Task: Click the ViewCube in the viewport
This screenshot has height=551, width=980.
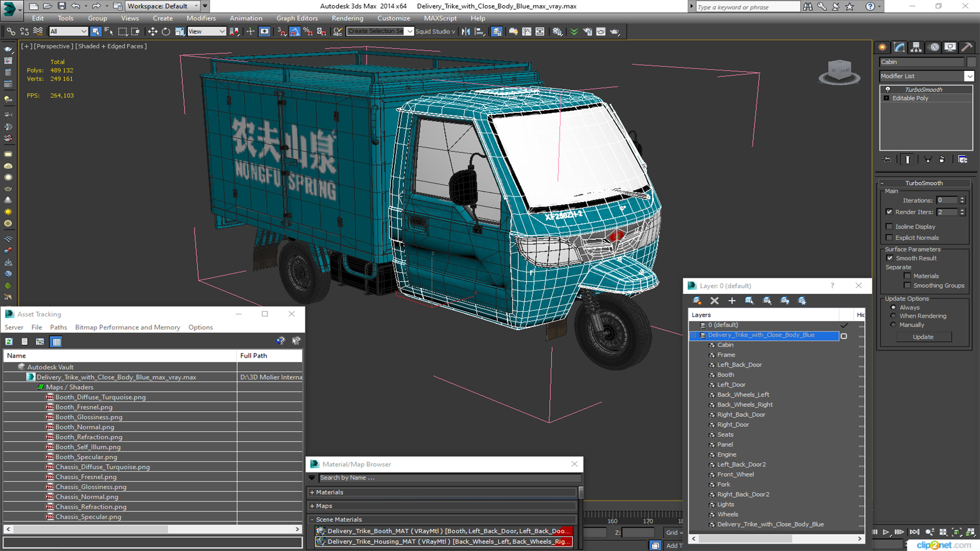Action: pos(839,71)
